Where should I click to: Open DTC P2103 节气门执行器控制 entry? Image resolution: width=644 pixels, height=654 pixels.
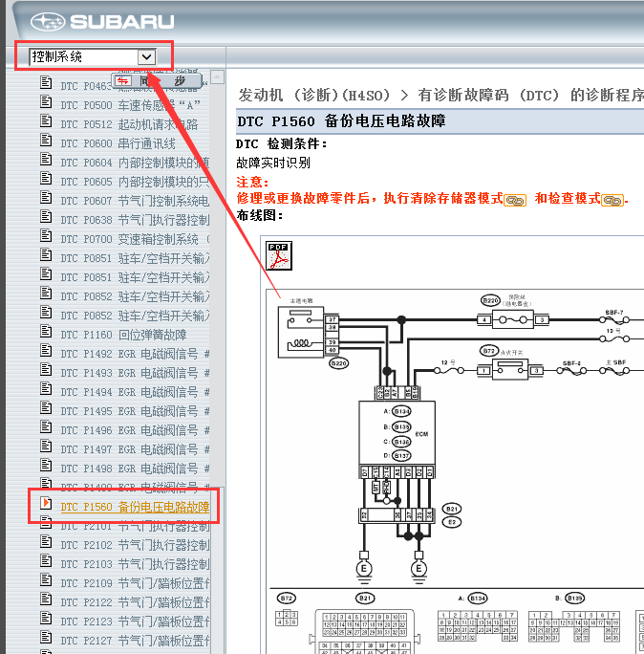(135, 565)
